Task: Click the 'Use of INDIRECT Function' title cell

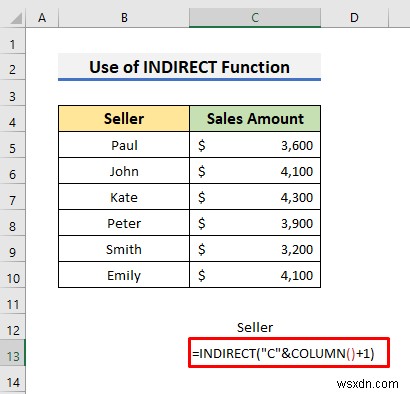Action: pos(189,67)
